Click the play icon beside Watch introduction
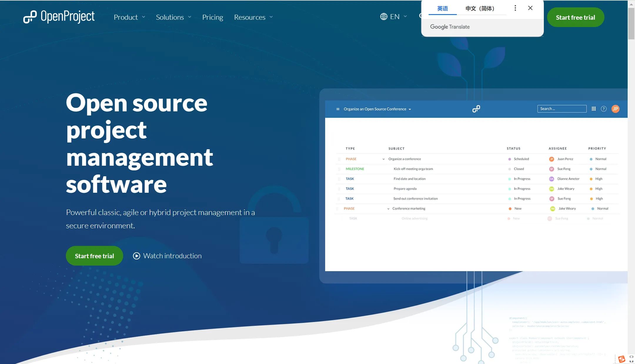Screen dimensions: 635x364 pyautogui.click(x=136, y=256)
